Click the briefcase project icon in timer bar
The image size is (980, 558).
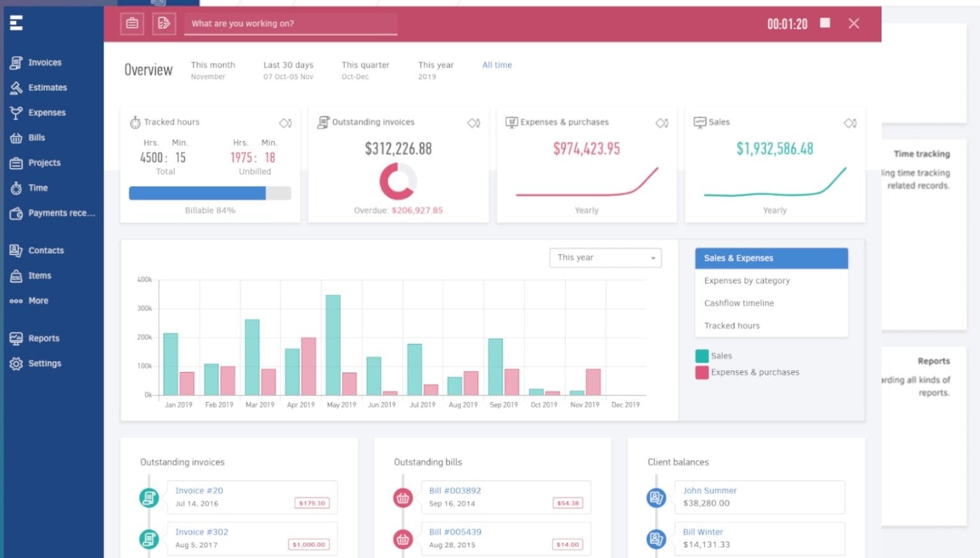132,24
